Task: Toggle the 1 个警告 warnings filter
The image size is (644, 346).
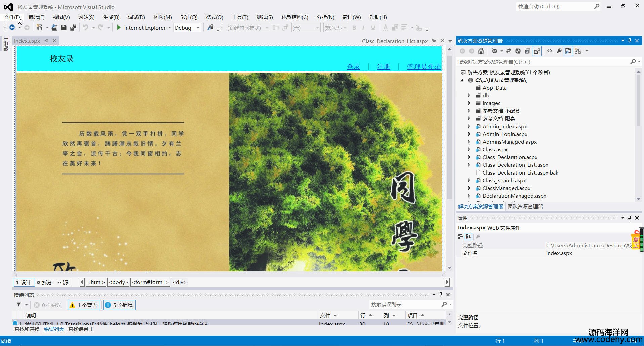Action: (x=84, y=305)
